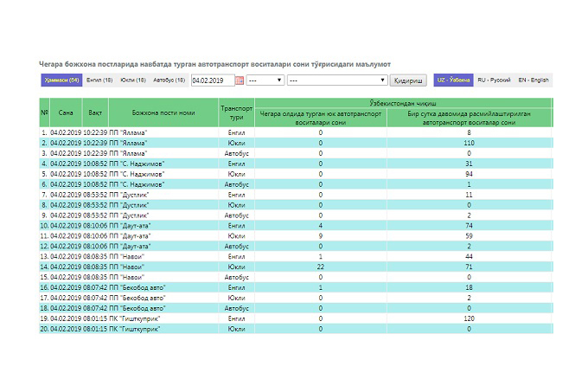Open the calendar icon next to date field
This screenshot has height=392, width=588.
pyautogui.click(x=240, y=80)
